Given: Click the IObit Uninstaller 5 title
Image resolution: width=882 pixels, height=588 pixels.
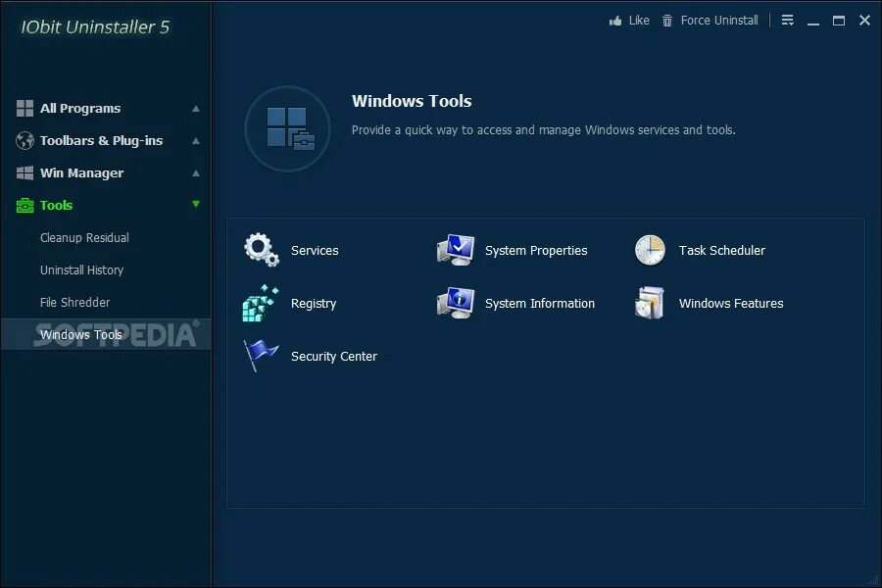Looking at the screenshot, I should [95, 27].
